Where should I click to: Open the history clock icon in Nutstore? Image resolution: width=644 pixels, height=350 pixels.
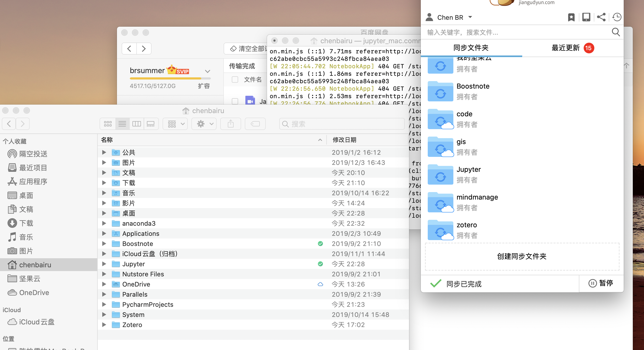617,17
